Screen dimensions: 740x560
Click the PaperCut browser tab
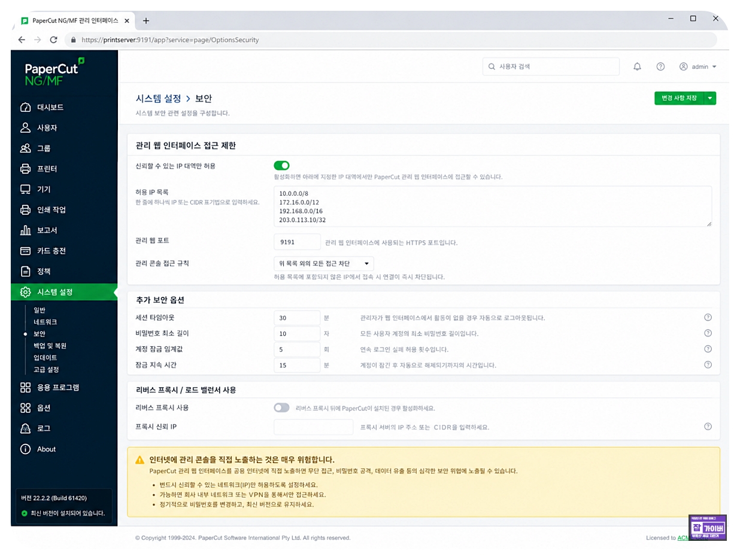(75, 20)
